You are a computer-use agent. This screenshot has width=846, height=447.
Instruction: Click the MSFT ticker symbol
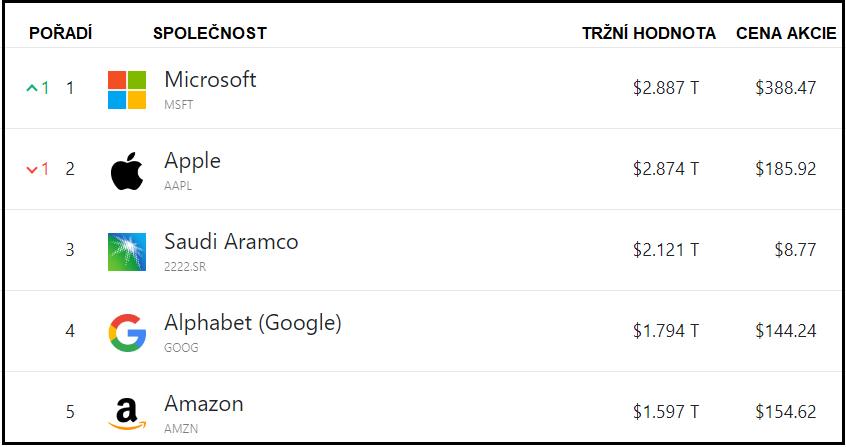(x=179, y=105)
